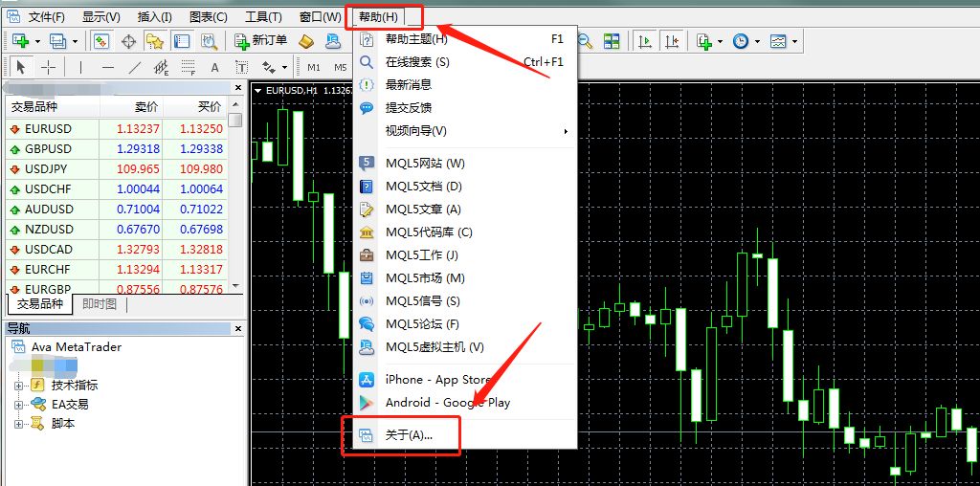This screenshot has width=980, height=486.
Task: Select the Crosshair tool
Action: point(48,67)
